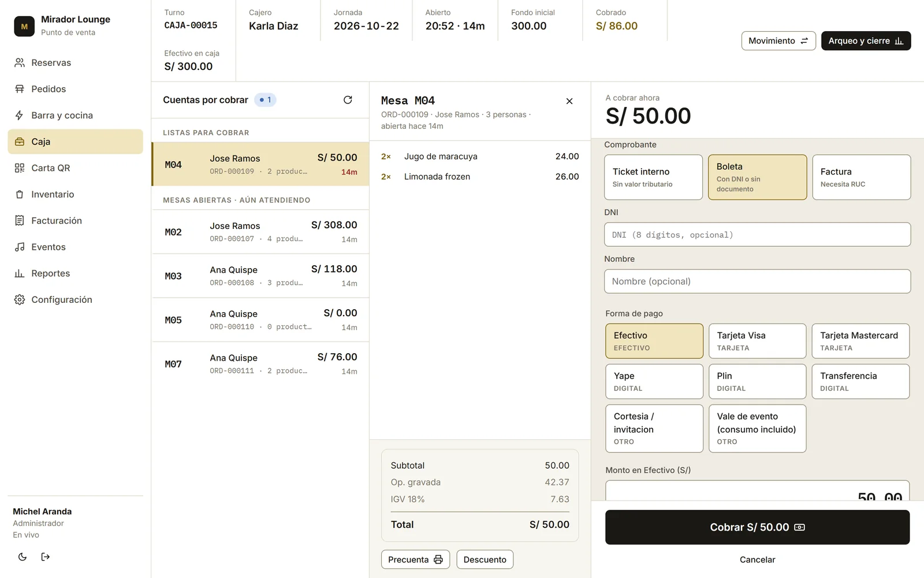Select Ticket interno comprobante
This screenshot has height=578, width=924.
[654, 177]
